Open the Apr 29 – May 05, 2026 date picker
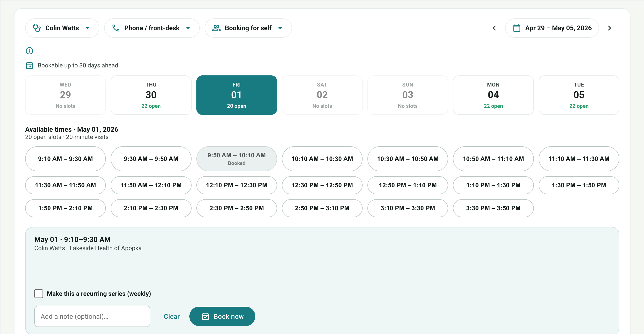This screenshot has height=334, width=644. click(552, 28)
